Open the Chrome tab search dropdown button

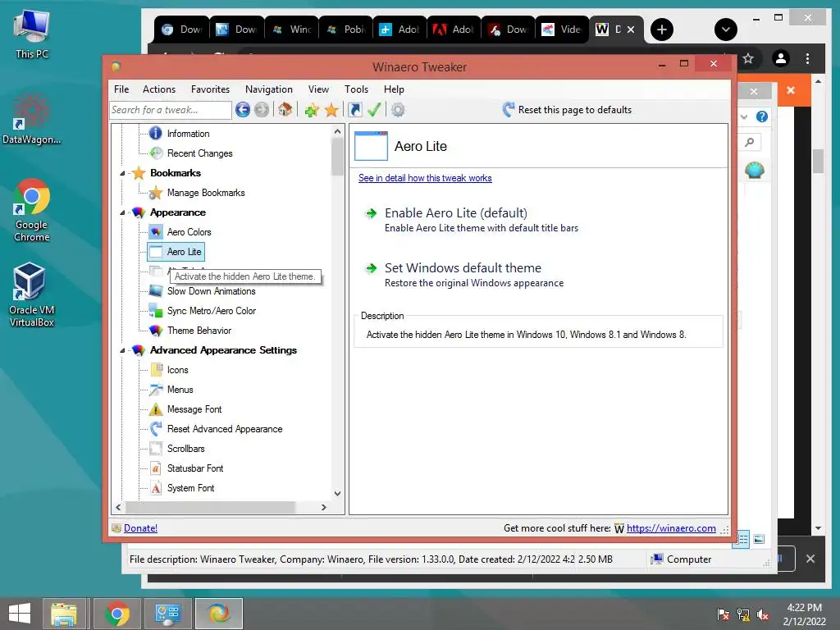pyautogui.click(x=726, y=30)
